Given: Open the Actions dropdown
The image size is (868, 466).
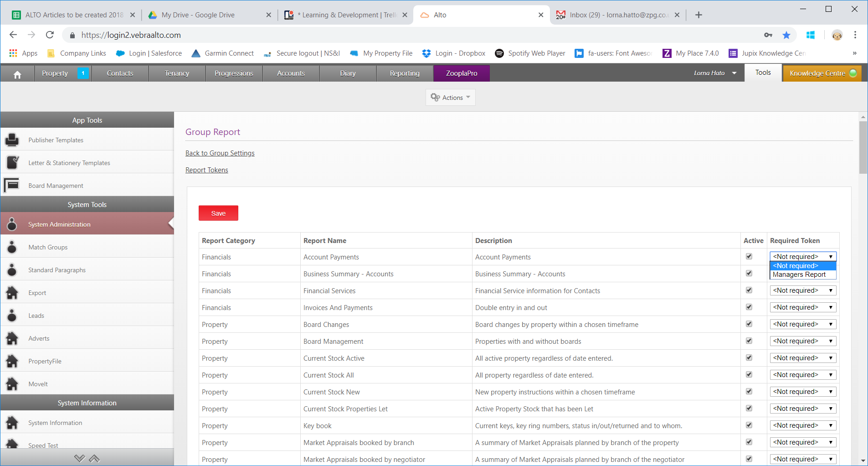Looking at the screenshot, I should (x=450, y=98).
